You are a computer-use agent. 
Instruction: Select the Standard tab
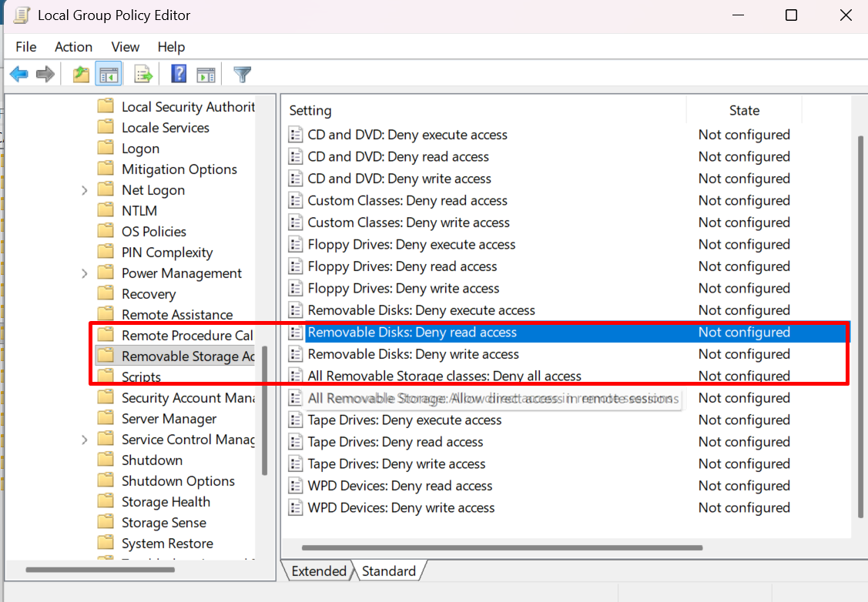pos(389,571)
